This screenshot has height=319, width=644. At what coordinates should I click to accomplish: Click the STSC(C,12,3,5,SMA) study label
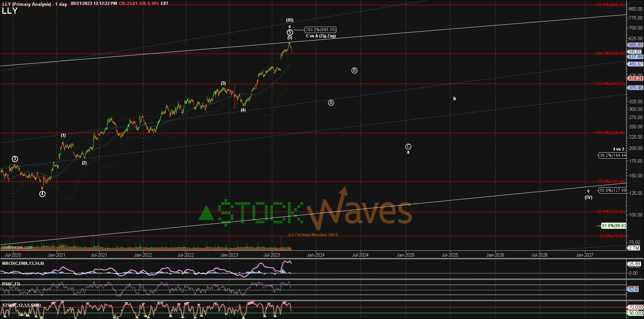pos(21,305)
